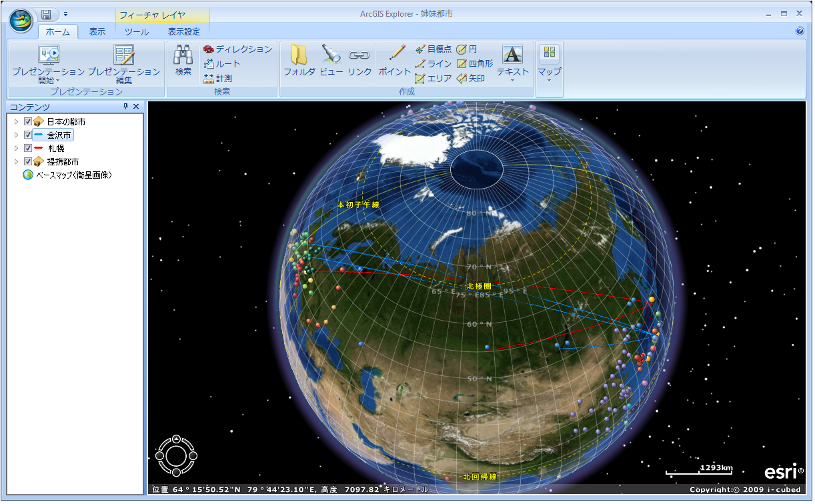The width and height of the screenshot is (815, 504).
Task: Toggle the 札幌 layer checkbox
Action: [28, 148]
